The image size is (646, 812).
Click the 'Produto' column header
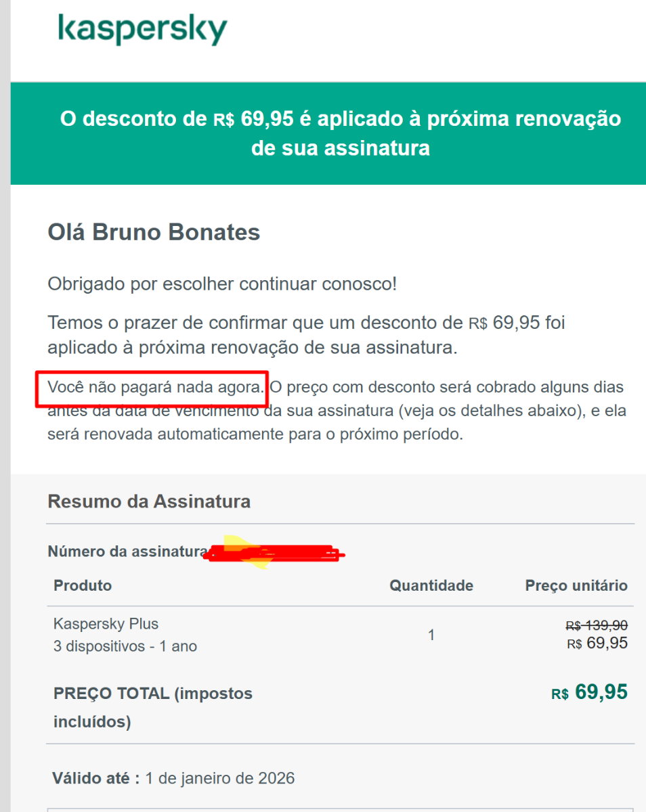83,585
